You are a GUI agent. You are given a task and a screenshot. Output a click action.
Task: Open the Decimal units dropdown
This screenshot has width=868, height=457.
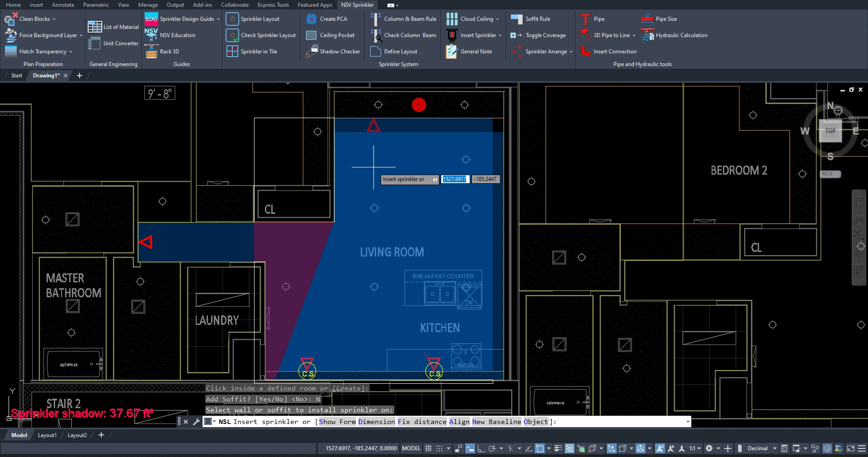tap(775, 448)
